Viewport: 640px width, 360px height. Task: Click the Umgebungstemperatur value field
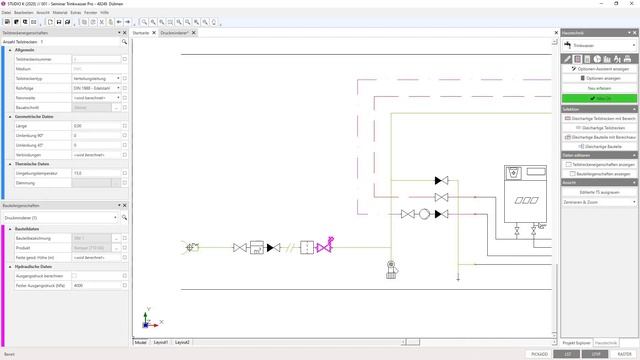[x=96, y=173]
